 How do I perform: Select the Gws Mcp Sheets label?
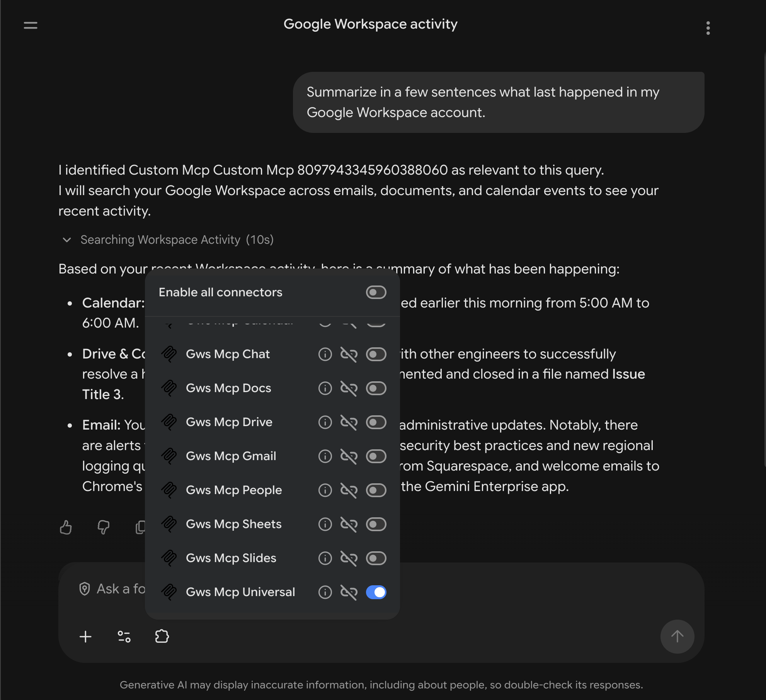[x=234, y=524]
